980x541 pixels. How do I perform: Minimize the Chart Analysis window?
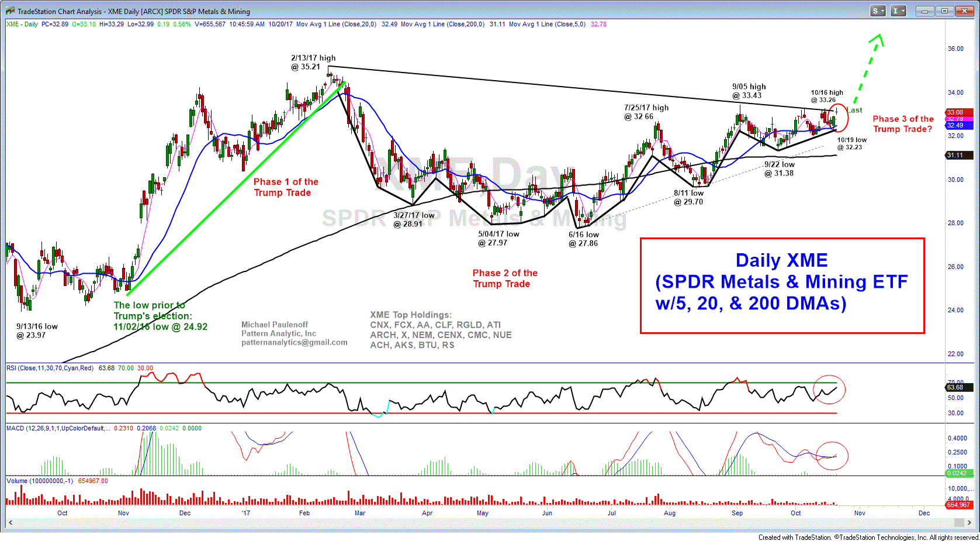(x=925, y=11)
